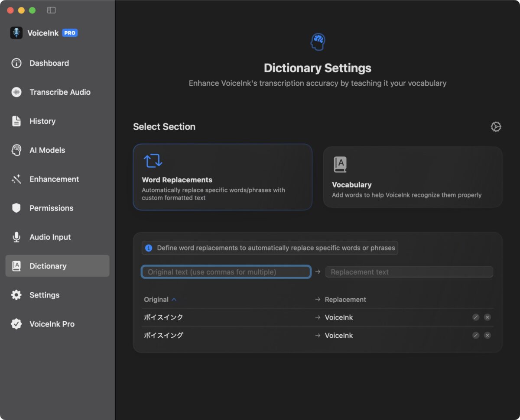Click the ボイスイング original text
The image size is (520, 420).
tap(163, 336)
